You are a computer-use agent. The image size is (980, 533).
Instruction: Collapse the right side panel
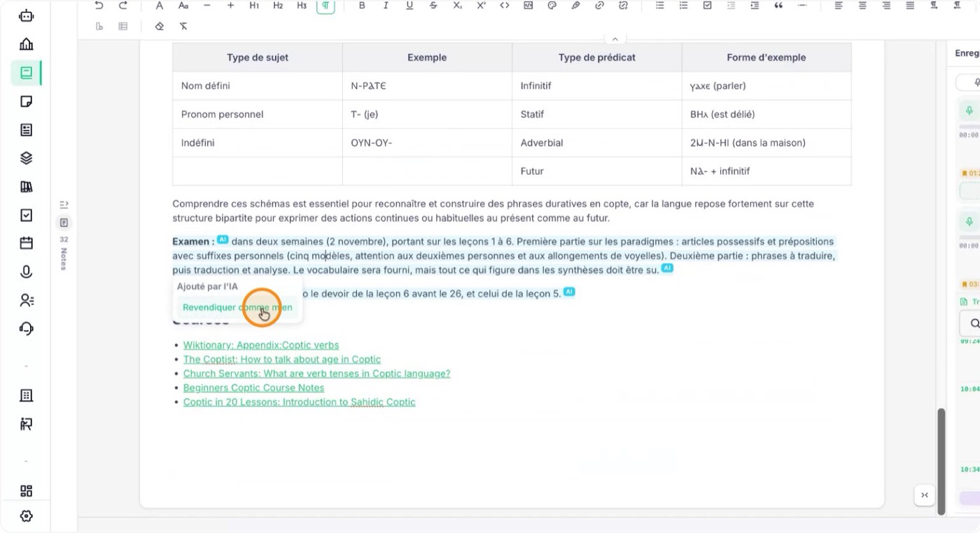[925, 495]
